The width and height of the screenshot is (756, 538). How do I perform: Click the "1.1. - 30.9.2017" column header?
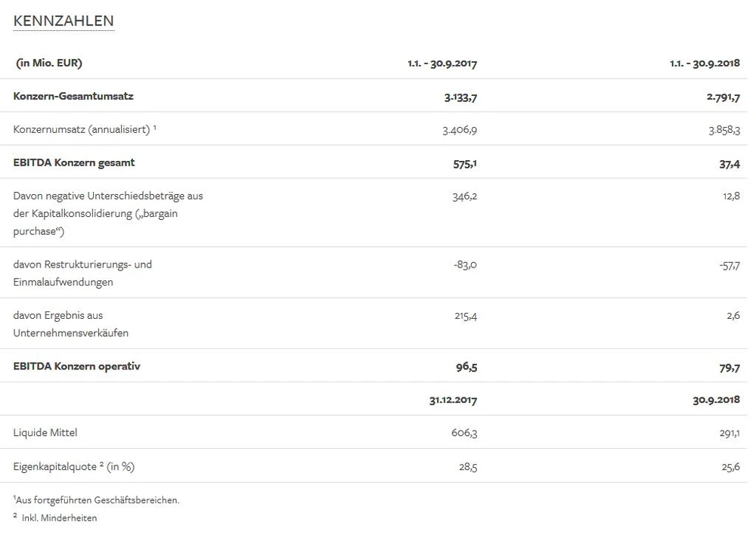pyautogui.click(x=442, y=63)
